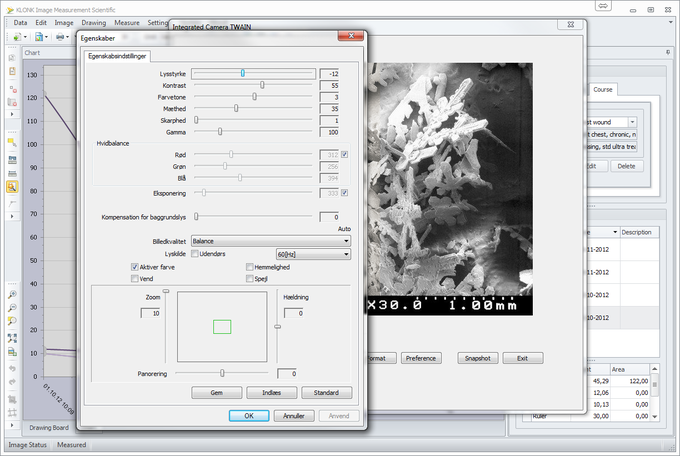
Task: Open the chart report icon's dropdown arrow
Action: click(46, 37)
